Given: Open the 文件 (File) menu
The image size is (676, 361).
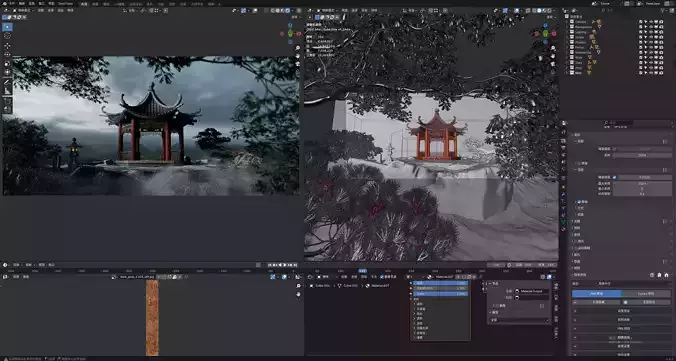Looking at the screenshot, I should coord(12,3).
